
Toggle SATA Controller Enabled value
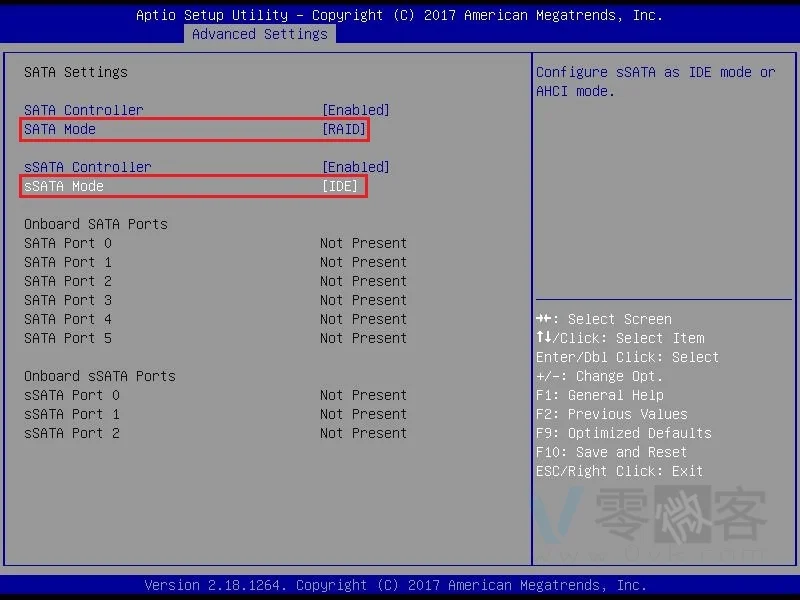coord(355,110)
